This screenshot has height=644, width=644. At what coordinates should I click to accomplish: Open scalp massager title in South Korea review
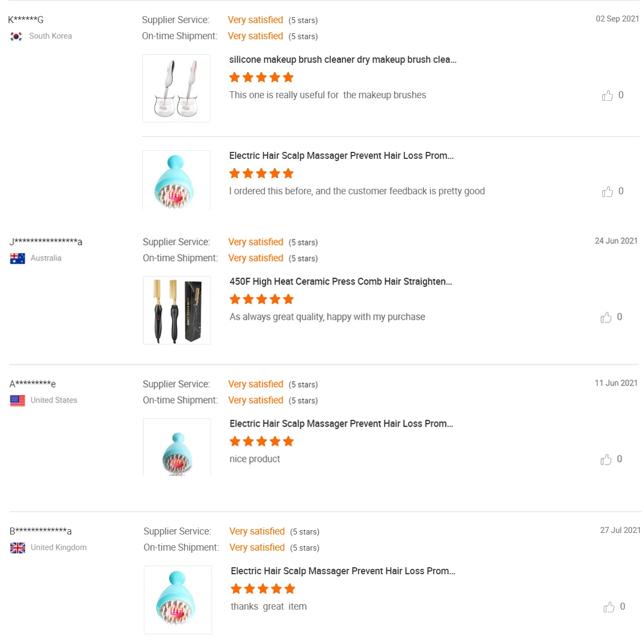coord(341,156)
